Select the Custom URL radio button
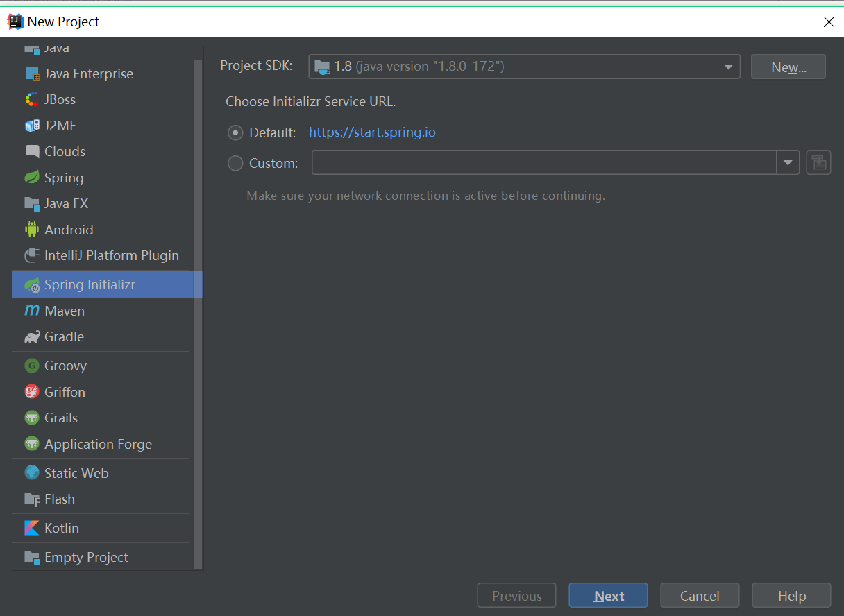 (x=236, y=163)
